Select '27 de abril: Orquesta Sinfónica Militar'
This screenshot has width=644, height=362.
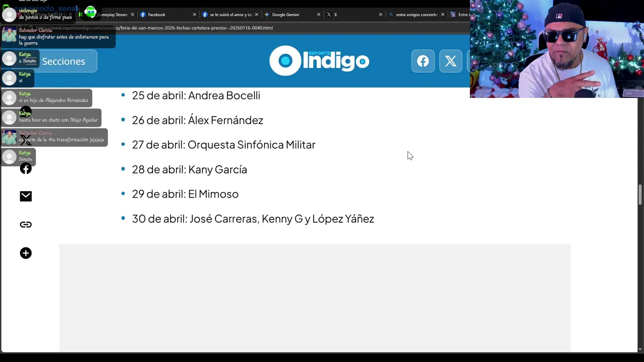(223, 145)
